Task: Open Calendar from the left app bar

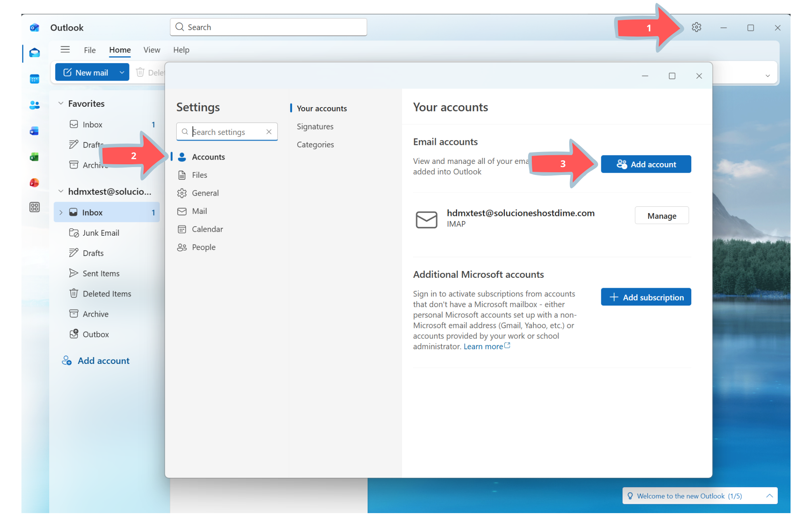Action: (35, 79)
